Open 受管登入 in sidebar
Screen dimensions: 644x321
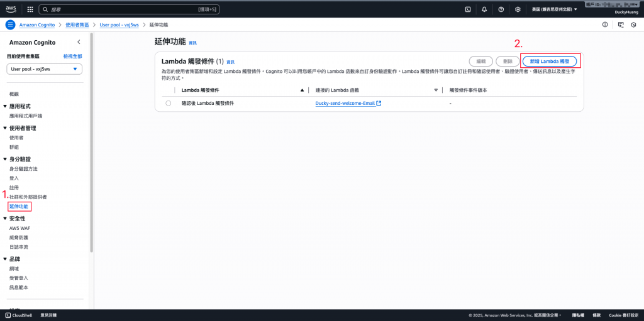click(18, 278)
